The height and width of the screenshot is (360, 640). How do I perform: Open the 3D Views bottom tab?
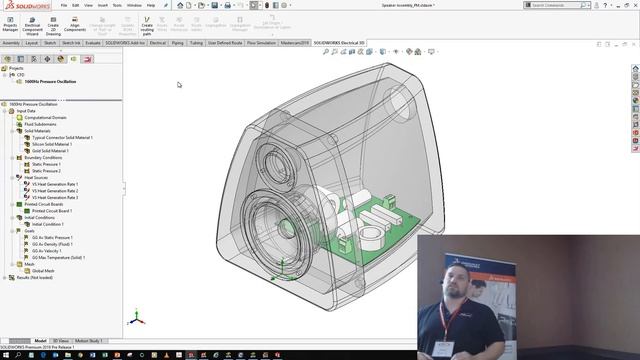[60, 341]
